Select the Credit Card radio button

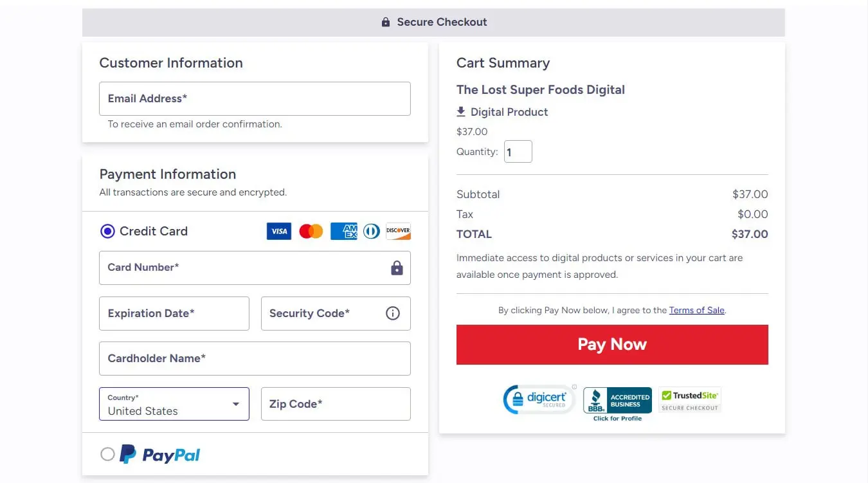[107, 231]
